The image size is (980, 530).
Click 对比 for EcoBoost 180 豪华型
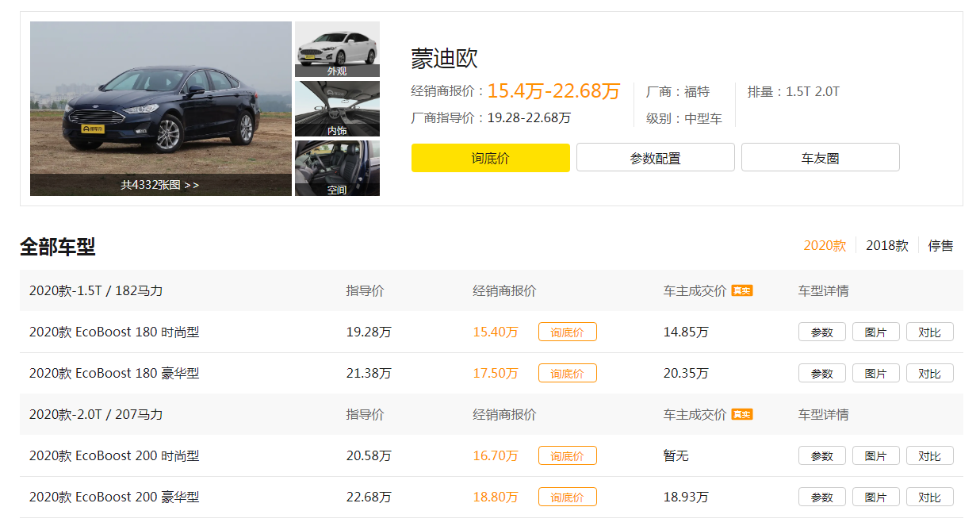pos(930,373)
